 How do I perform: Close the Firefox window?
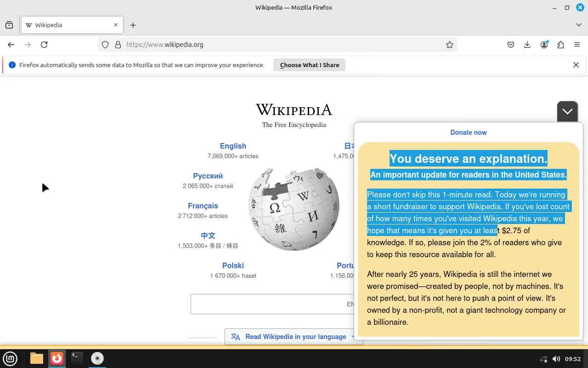point(580,7)
